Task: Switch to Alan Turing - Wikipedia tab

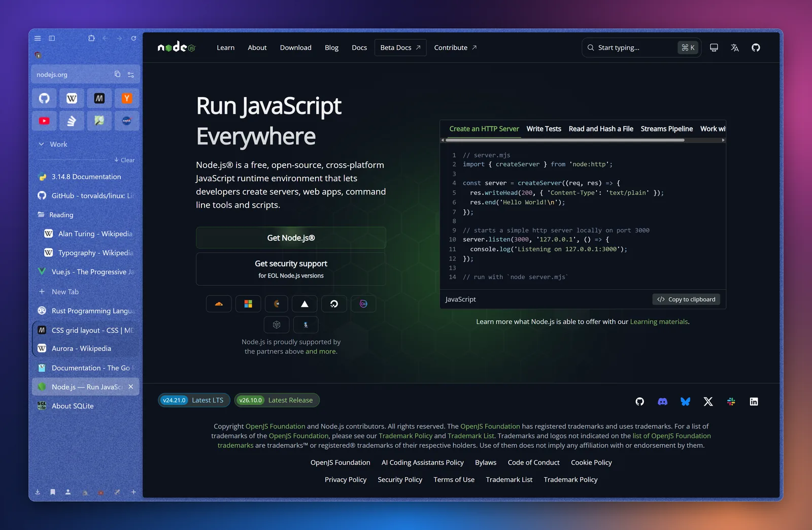Action: (x=86, y=234)
